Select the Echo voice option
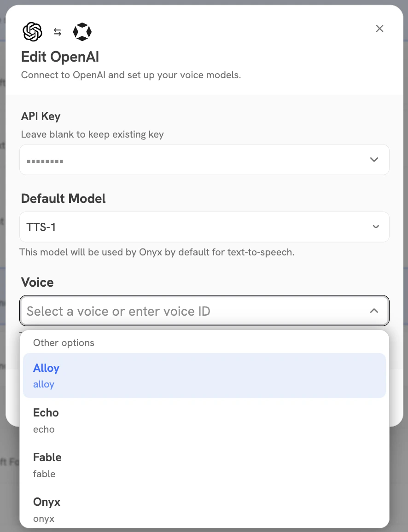Viewport: 408px width, 532px height. point(204,419)
